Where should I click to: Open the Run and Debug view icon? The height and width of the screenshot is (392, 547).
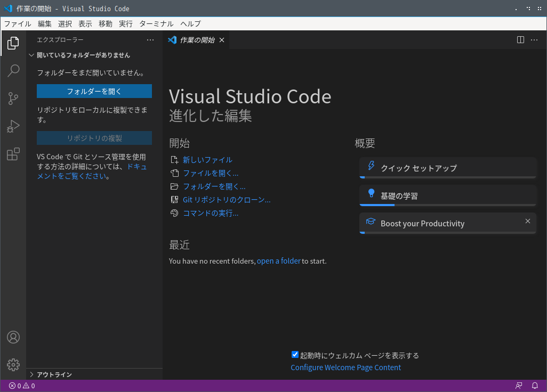pos(13,126)
